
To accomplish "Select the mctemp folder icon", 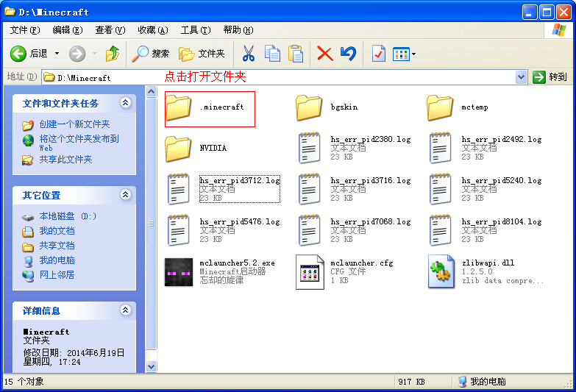I will pyautogui.click(x=440, y=107).
